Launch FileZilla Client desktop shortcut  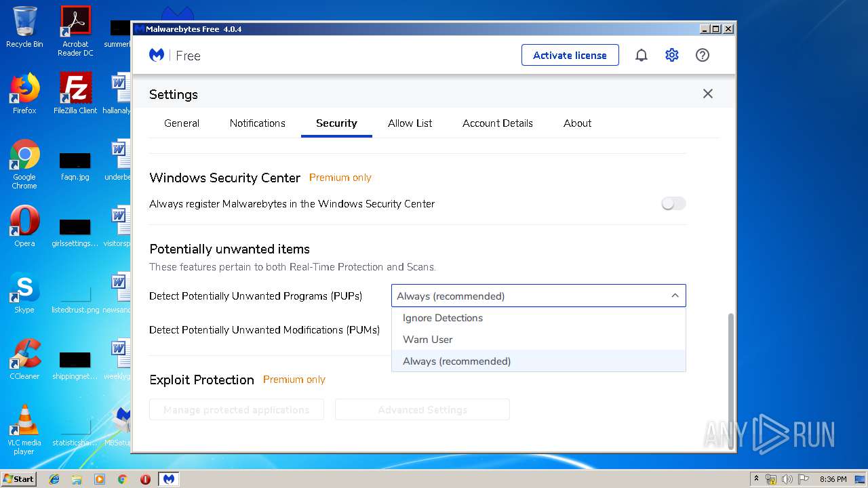click(x=75, y=93)
